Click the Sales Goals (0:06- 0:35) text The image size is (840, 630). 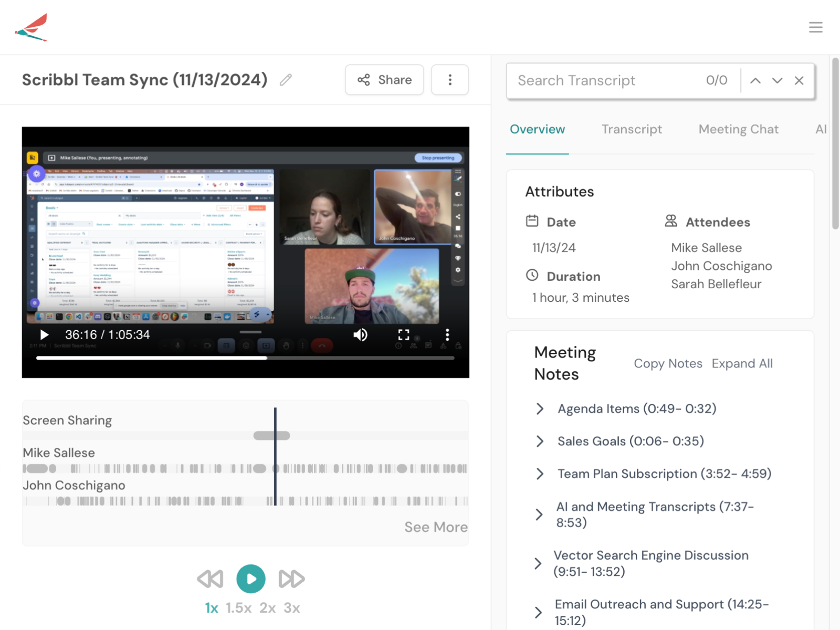[x=631, y=441]
